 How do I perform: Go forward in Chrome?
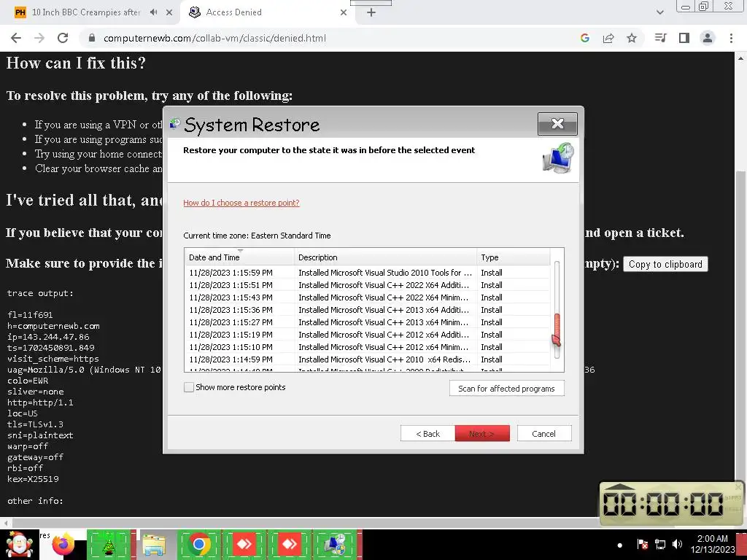[x=39, y=38]
